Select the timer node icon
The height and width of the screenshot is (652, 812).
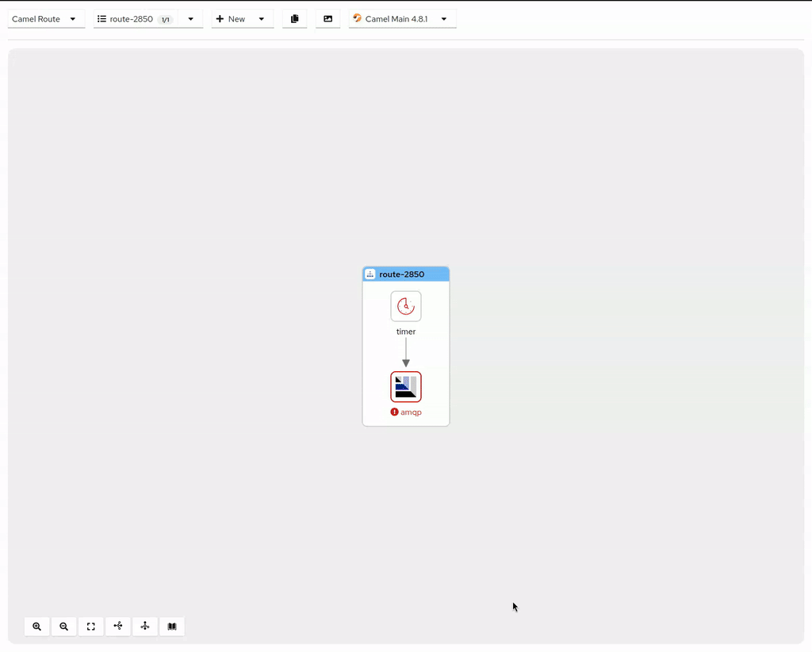point(406,306)
